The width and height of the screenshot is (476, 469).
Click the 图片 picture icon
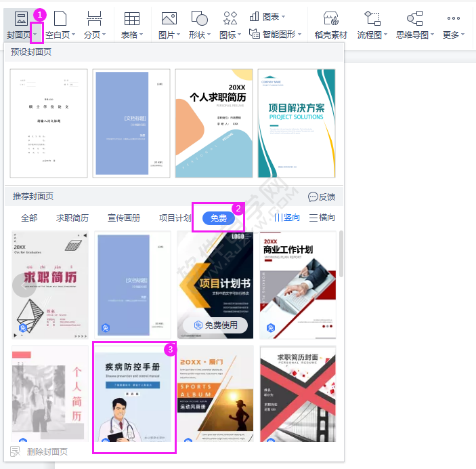(x=169, y=18)
